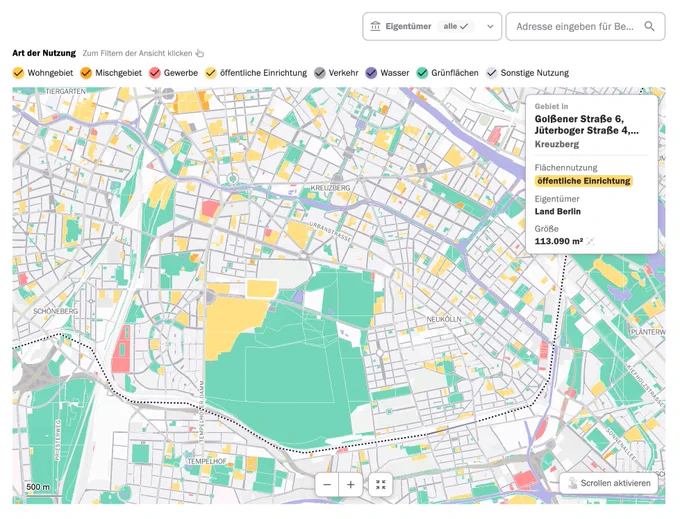Click Scrollen aktivieren button
Screen dimensions: 680x519
(609, 483)
